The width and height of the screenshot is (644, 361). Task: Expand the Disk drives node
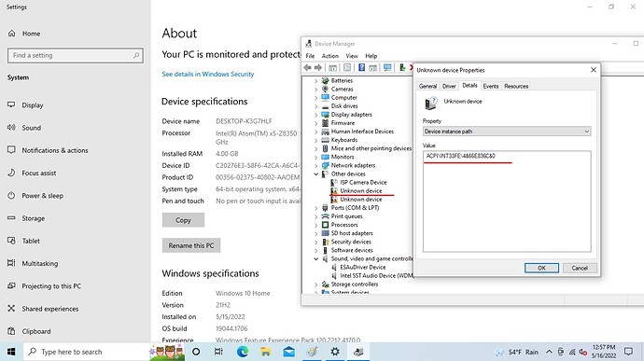315,106
